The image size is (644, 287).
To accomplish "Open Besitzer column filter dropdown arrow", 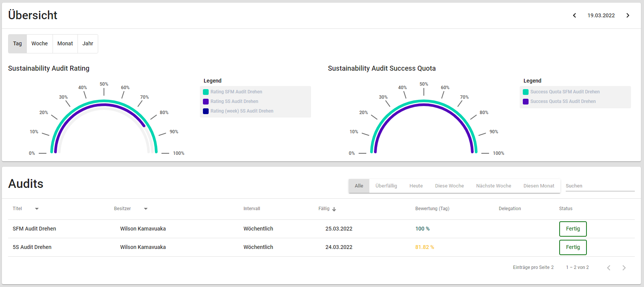I will point(146,209).
